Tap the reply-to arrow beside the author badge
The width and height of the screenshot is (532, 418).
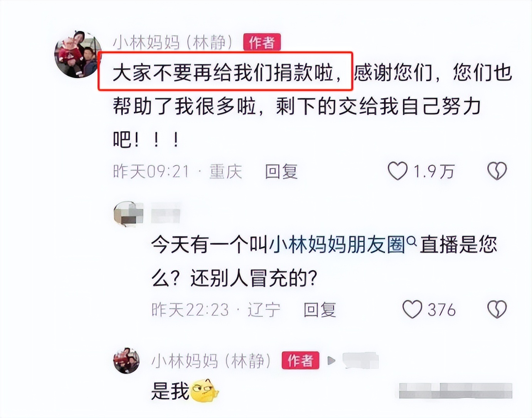tap(331, 361)
